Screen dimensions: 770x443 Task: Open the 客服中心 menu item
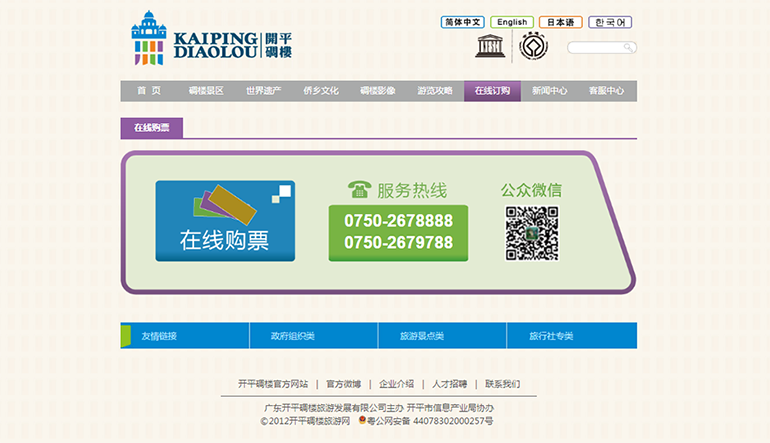pos(607,91)
